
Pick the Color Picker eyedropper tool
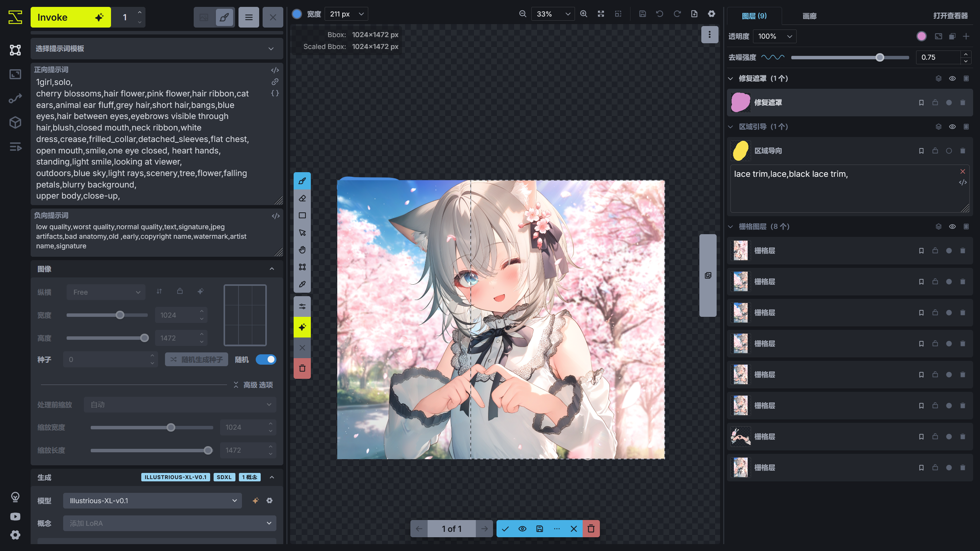[302, 284]
